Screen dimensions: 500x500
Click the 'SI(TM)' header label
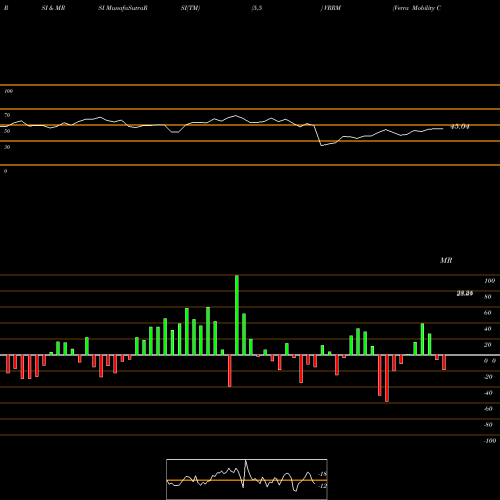(190, 8)
